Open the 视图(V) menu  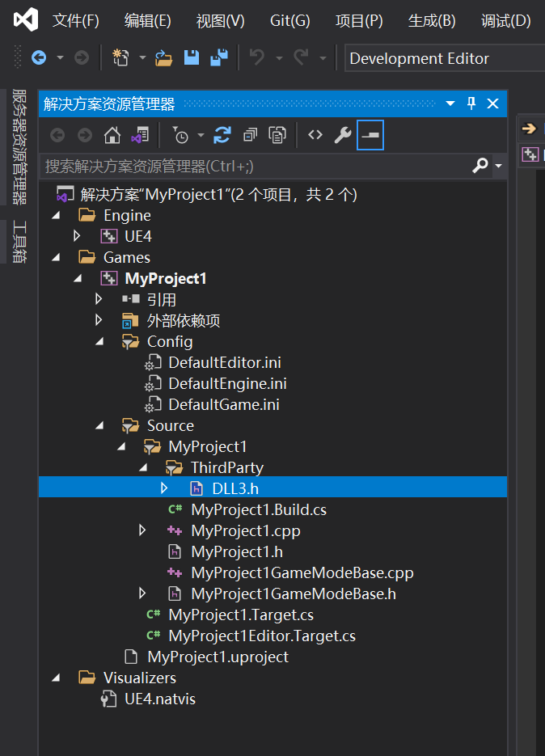pos(221,20)
